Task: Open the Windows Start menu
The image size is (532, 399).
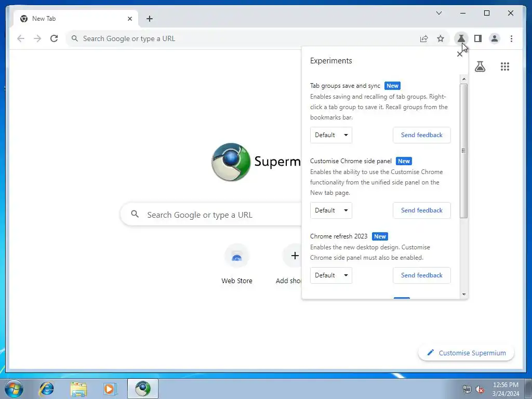Action: tap(14, 389)
